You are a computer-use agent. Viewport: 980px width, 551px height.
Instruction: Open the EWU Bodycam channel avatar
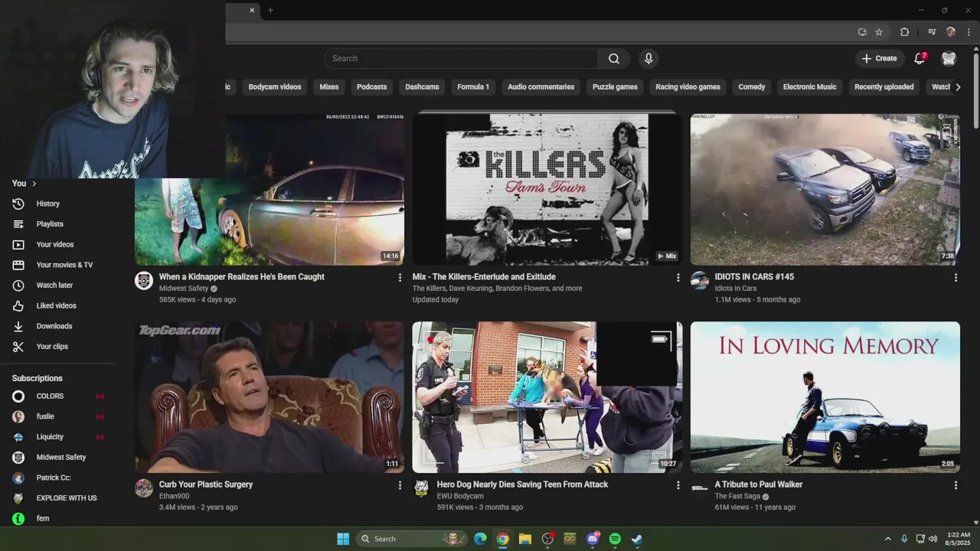pyautogui.click(x=421, y=488)
